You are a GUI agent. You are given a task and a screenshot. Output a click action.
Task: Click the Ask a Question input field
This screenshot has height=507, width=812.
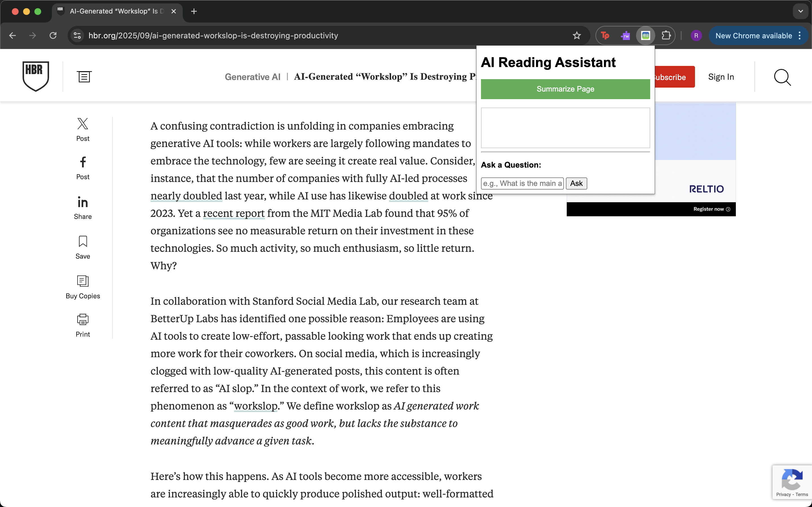pos(522,183)
